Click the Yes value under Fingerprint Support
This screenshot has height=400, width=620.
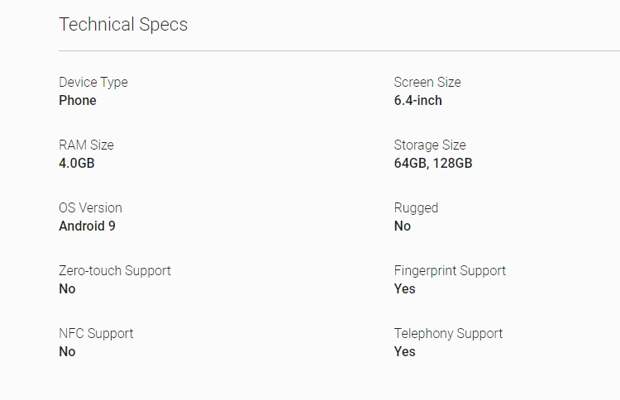pos(405,289)
